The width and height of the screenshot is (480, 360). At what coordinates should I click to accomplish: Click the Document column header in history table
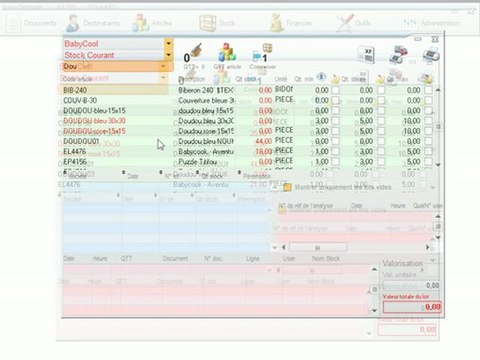pyautogui.click(x=175, y=258)
